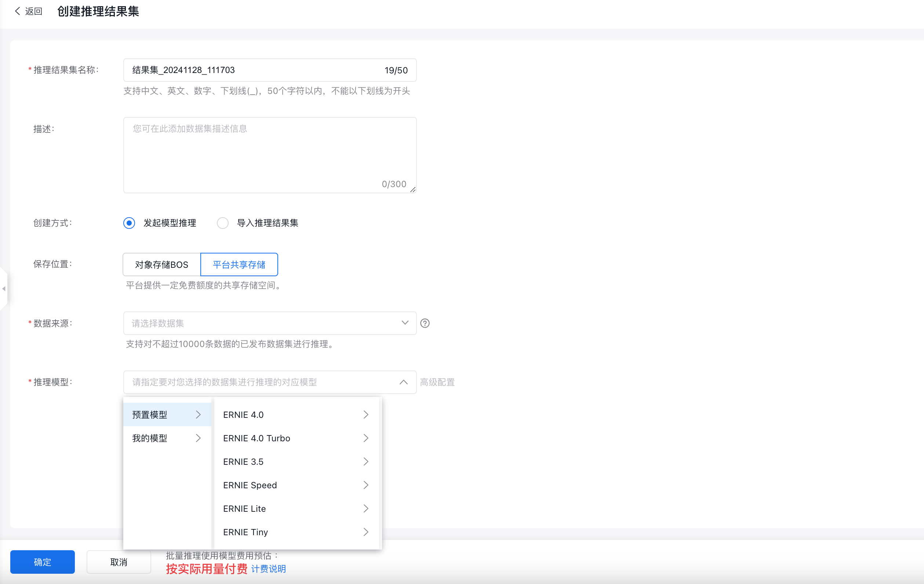
Task: Pick ERNIE Tiny from the model list
Action: [x=296, y=532]
